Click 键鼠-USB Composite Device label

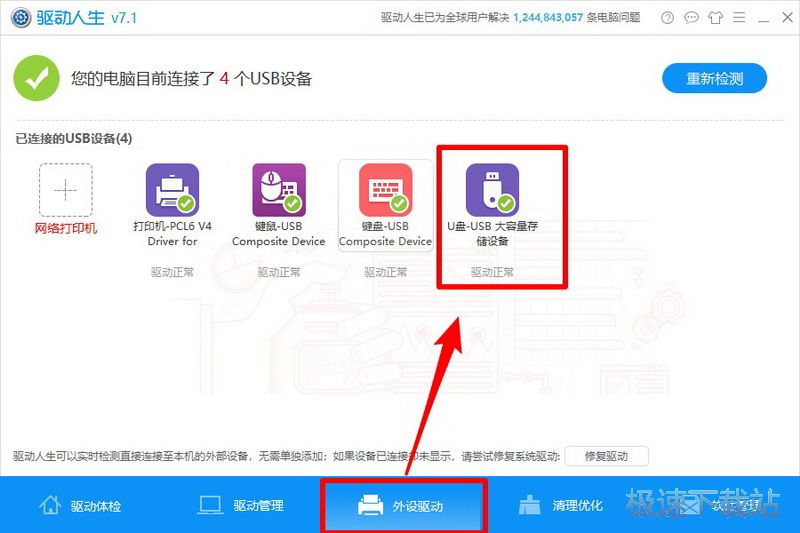coord(279,234)
